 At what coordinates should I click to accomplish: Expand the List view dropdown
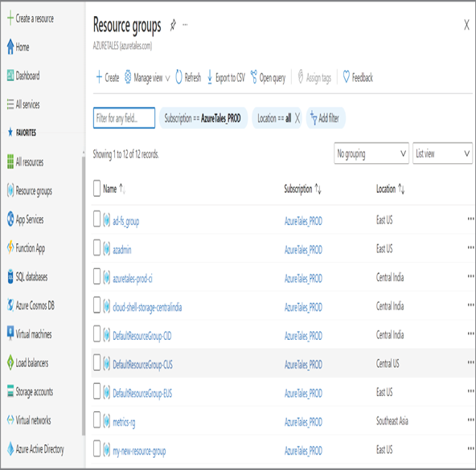(x=442, y=153)
